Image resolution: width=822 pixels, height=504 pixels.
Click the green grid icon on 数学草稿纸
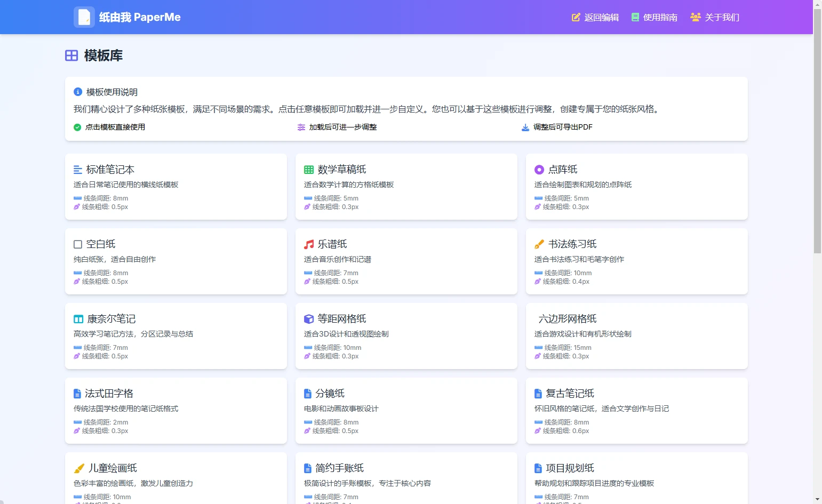(309, 170)
